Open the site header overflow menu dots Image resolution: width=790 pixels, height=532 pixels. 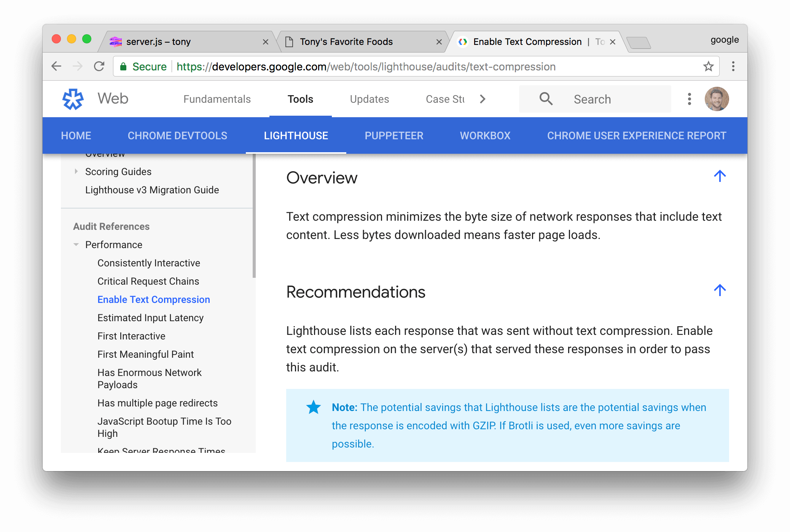click(689, 99)
